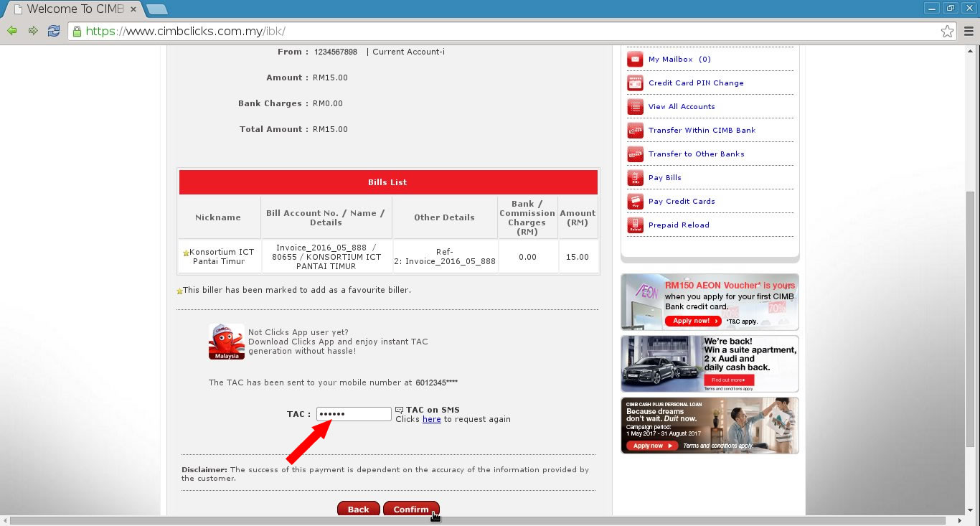This screenshot has width=980, height=526.
Task: Click the mobile number 6012345****
Action: point(436,383)
